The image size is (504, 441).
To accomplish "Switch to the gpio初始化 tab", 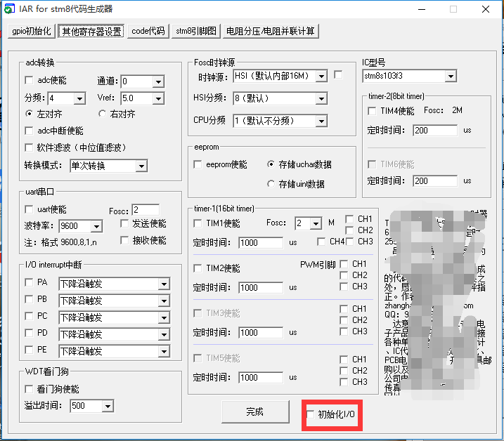I will coord(32,31).
